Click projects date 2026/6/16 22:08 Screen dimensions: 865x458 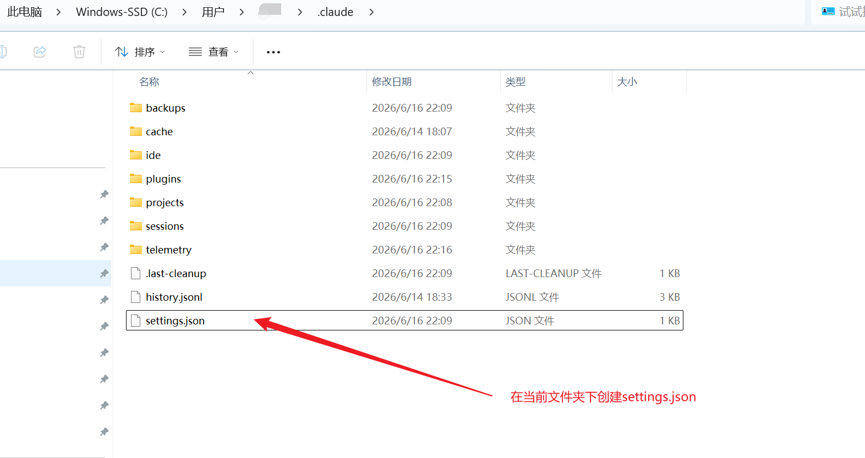click(412, 203)
